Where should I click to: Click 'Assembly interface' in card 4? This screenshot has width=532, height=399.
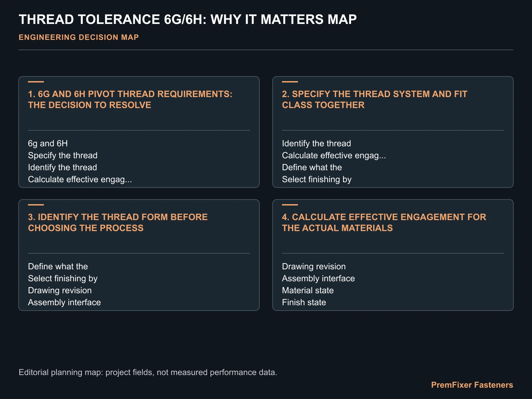coord(319,278)
